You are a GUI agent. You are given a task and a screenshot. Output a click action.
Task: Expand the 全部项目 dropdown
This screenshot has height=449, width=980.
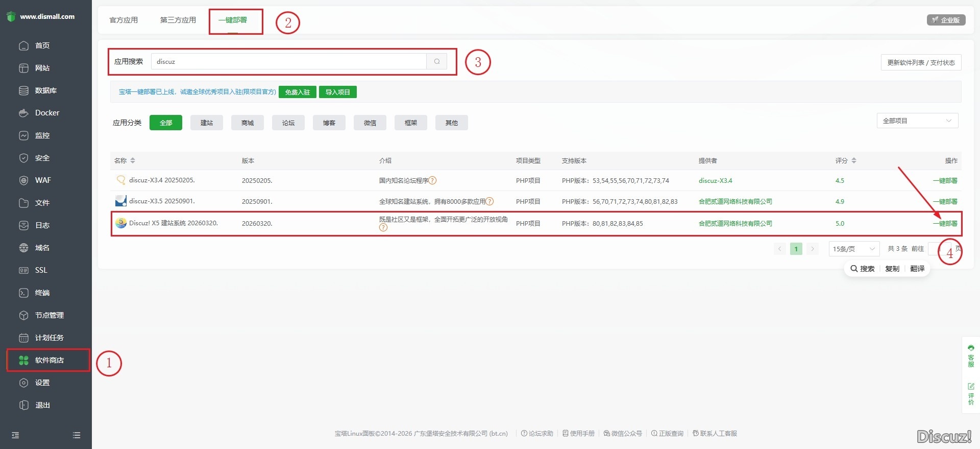(917, 121)
